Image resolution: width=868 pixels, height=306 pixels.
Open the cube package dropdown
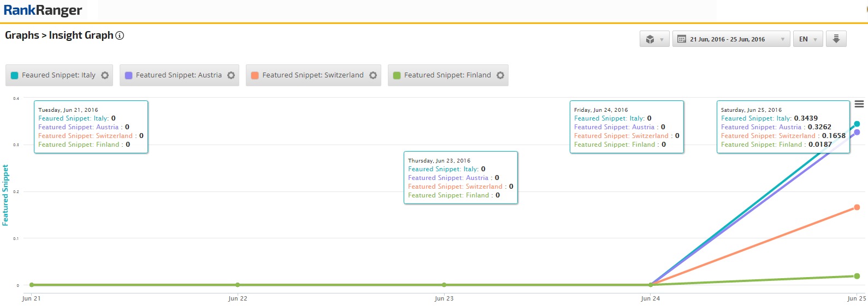(654, 39)
